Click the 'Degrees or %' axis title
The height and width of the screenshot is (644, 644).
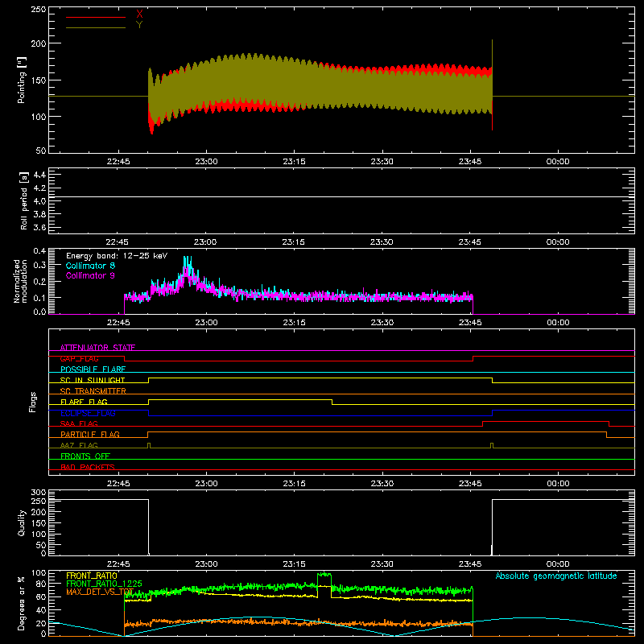point(22,603)
